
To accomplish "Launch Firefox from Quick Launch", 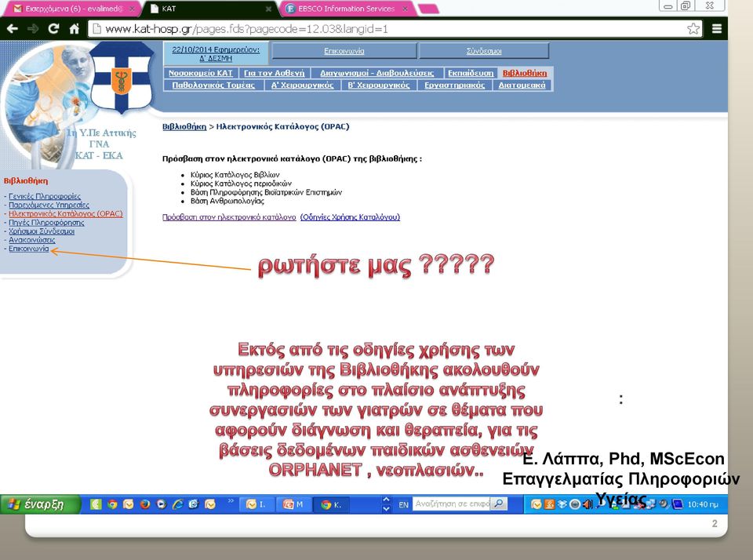I will click(x=144, y=504).
